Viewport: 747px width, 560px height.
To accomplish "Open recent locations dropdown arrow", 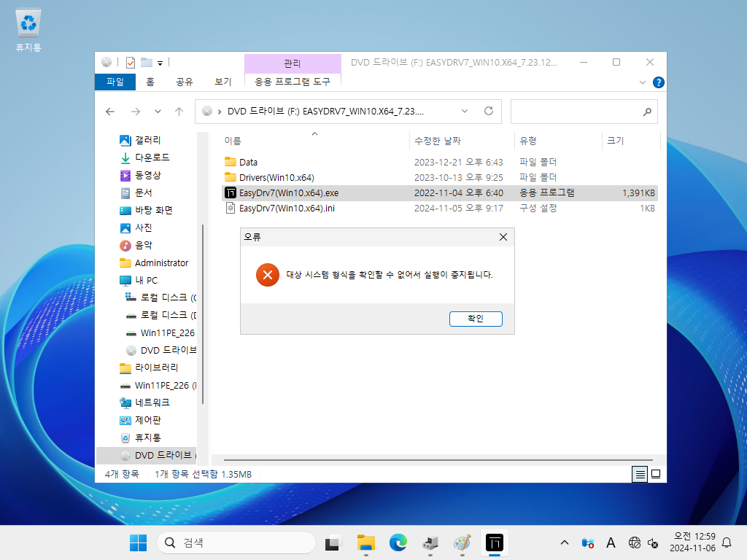I will tap(158, 112).
